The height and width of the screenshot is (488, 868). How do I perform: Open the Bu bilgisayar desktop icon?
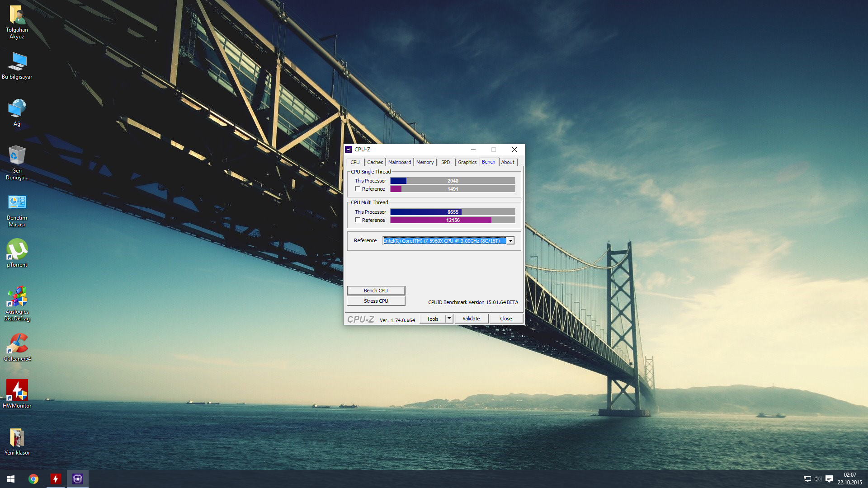[17, 66]
